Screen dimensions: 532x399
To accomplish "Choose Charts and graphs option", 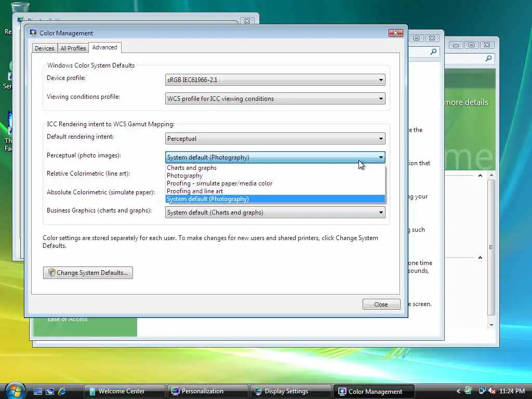I will [275, 168].
